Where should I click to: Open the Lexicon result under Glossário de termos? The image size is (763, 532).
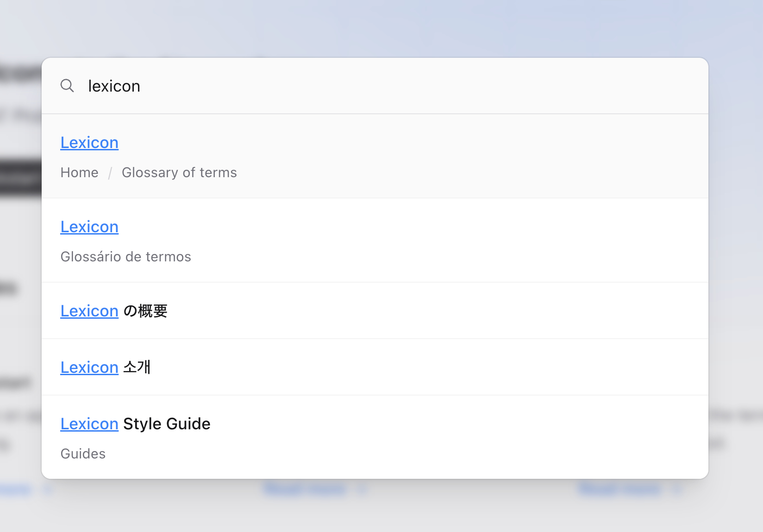click(x=89, y=227)
